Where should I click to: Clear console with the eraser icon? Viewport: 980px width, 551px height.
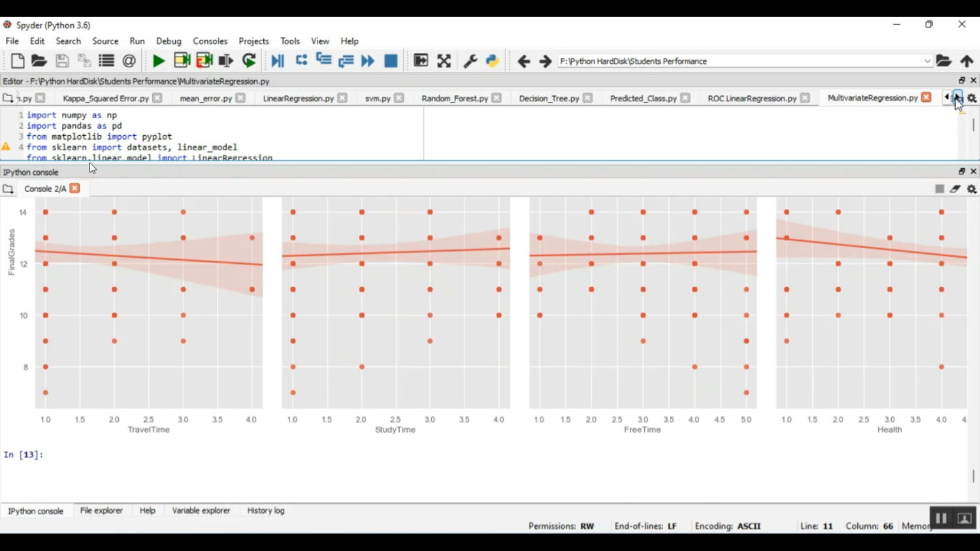point(955,189)
